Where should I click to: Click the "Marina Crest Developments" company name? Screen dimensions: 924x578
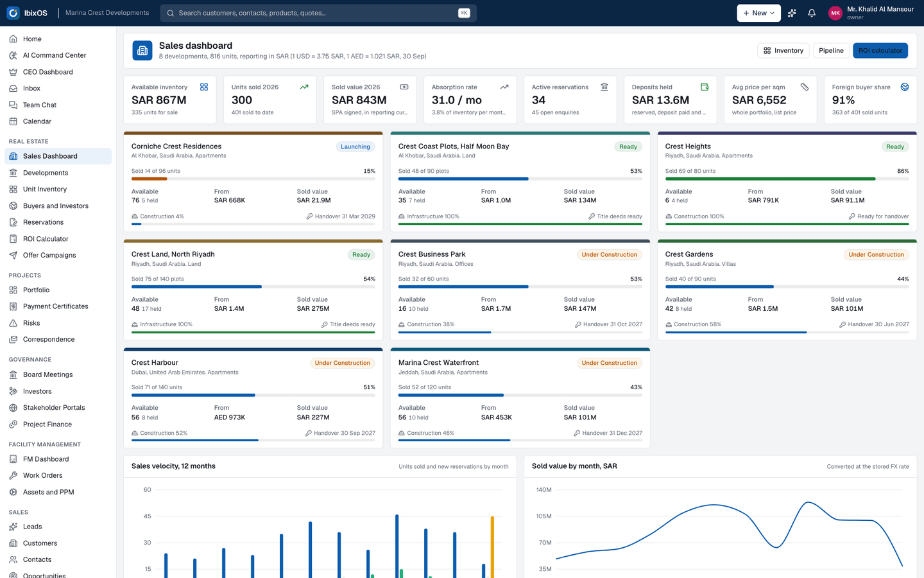107,13
